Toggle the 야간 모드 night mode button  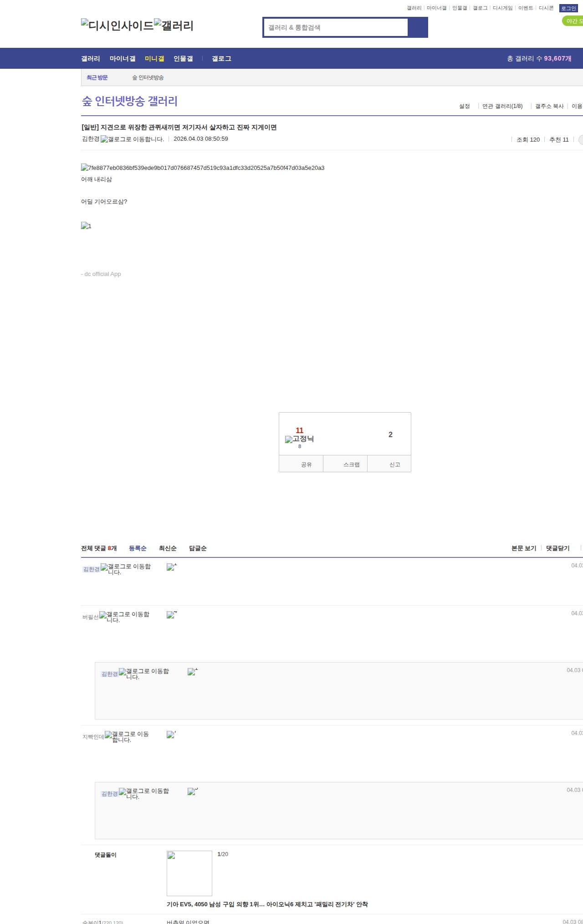573,21
